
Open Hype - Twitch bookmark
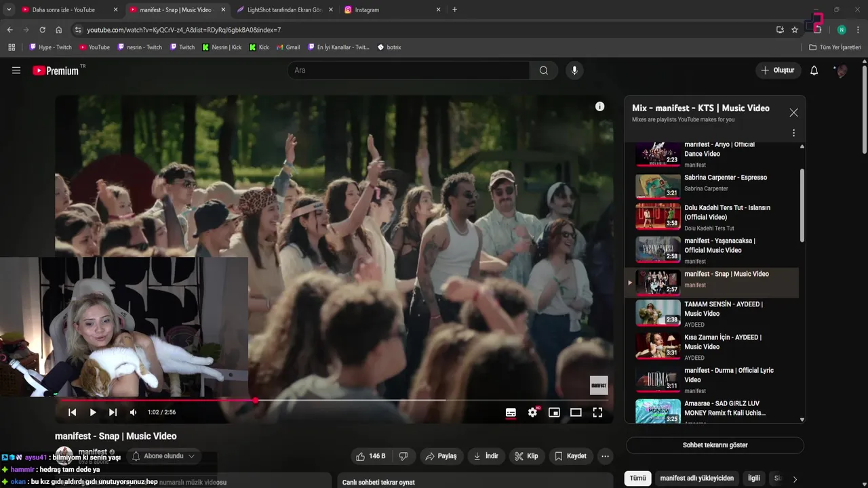point(50,47)
